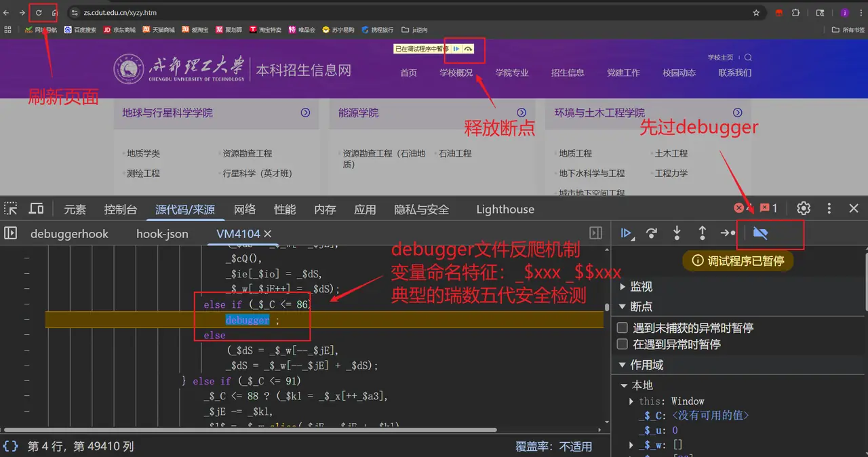
Task: Deactivate breakpoints in the debugger toolbar
Action: [x=760, y=233]
